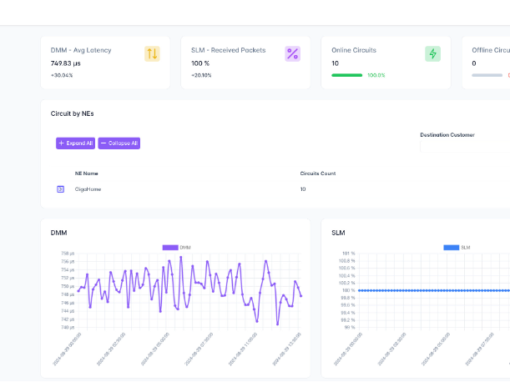Select the GigaHome NE name
510x382 pixels.
click(x=88, y=189)
